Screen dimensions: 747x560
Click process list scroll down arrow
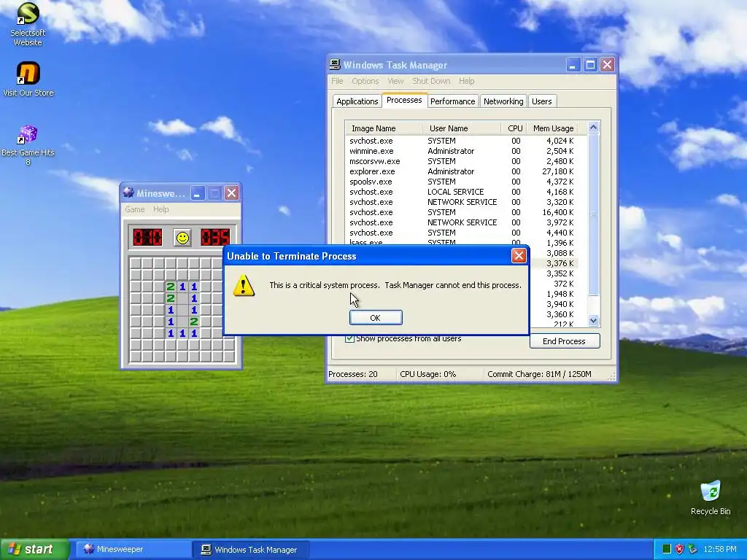[593, 321]
